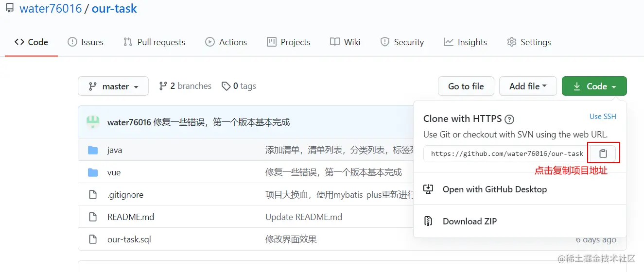Open the our-task.sql file
644x272 pixels.
(129, 239)
